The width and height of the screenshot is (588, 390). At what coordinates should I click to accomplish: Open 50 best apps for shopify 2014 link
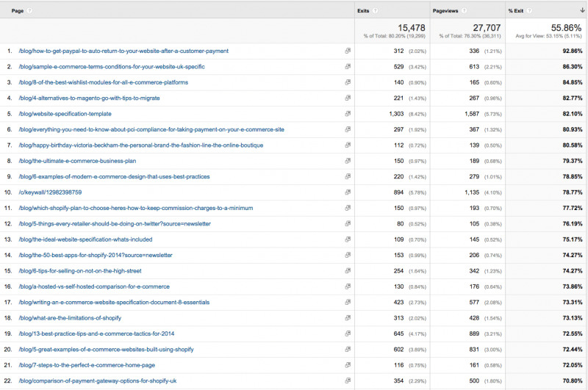(x=96, y=256)
